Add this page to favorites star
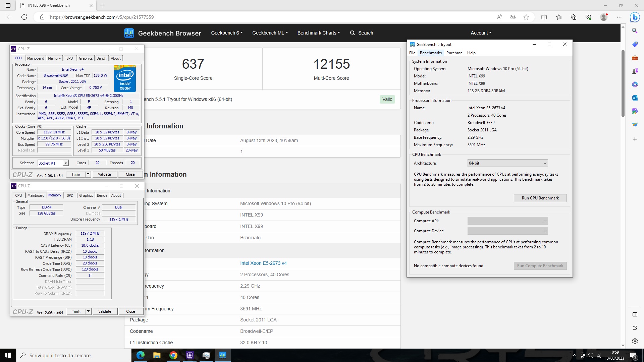This screenshot has width=644, height=362. pyautogui.click(x=526, y=17)
